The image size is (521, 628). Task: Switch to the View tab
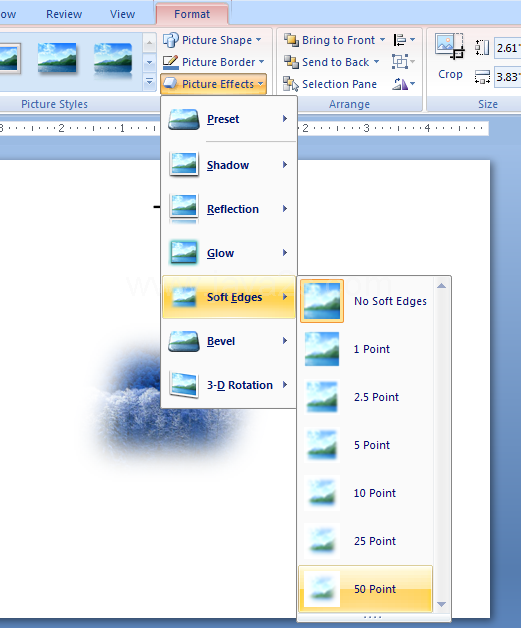(122, 14)
